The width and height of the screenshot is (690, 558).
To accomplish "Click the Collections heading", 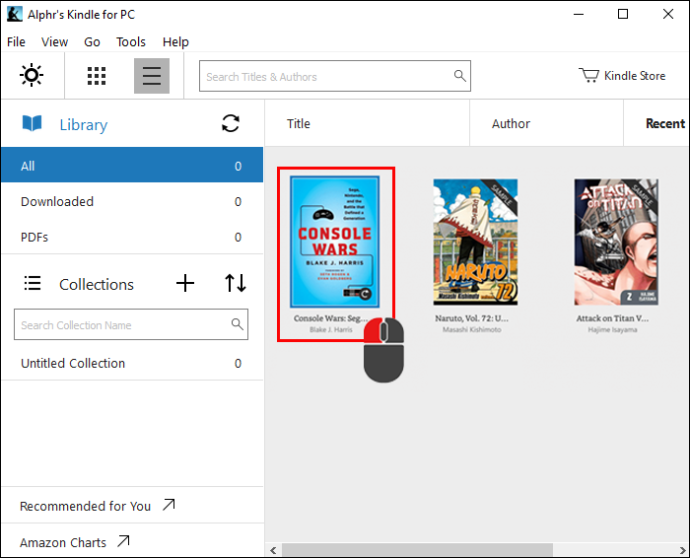I will pos(96,284).
